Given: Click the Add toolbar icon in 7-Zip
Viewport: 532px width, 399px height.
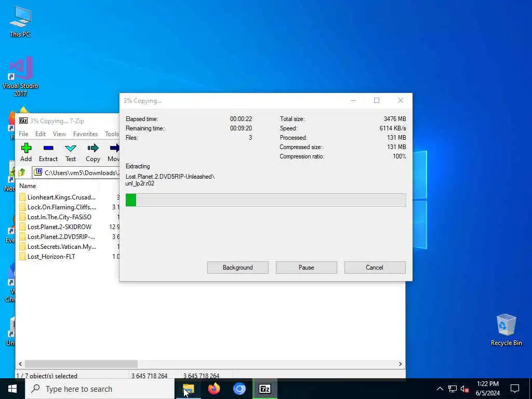Looking at the screenshot, I should (26, 148).
